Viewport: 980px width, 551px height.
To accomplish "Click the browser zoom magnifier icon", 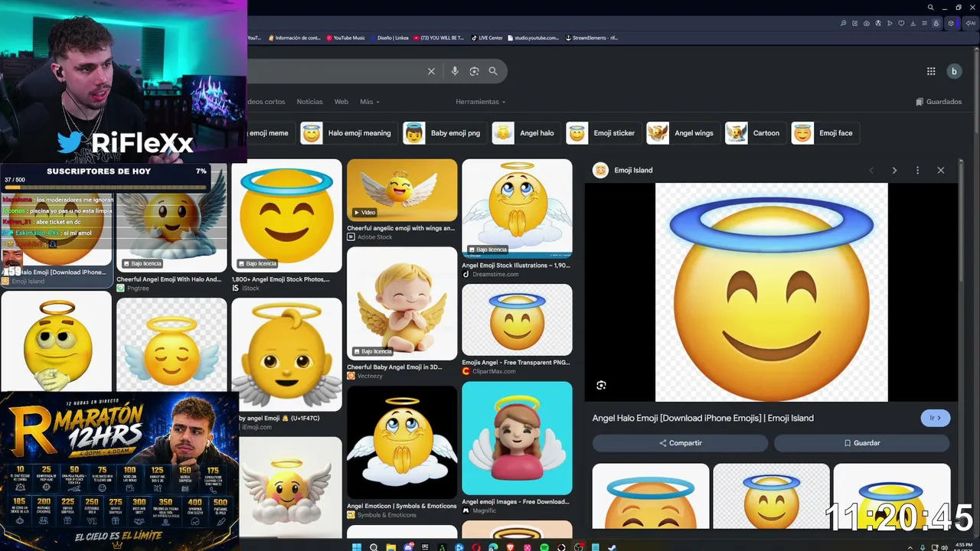I will (x=843, y=23).
